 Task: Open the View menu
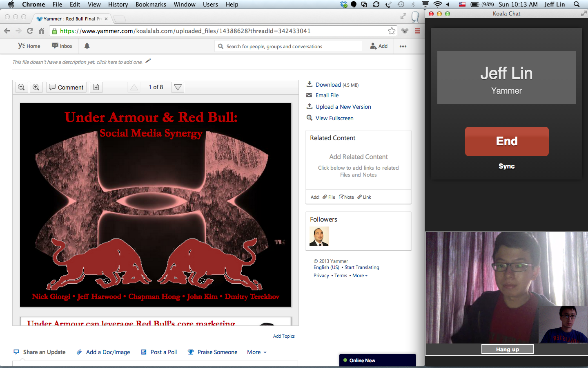click(94, 4)
